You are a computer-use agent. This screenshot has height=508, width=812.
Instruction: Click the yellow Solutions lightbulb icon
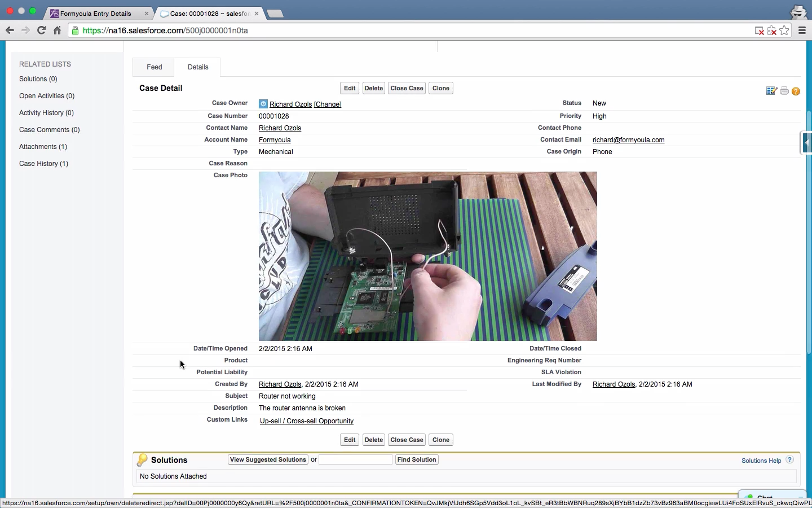[x=142, y=460]
